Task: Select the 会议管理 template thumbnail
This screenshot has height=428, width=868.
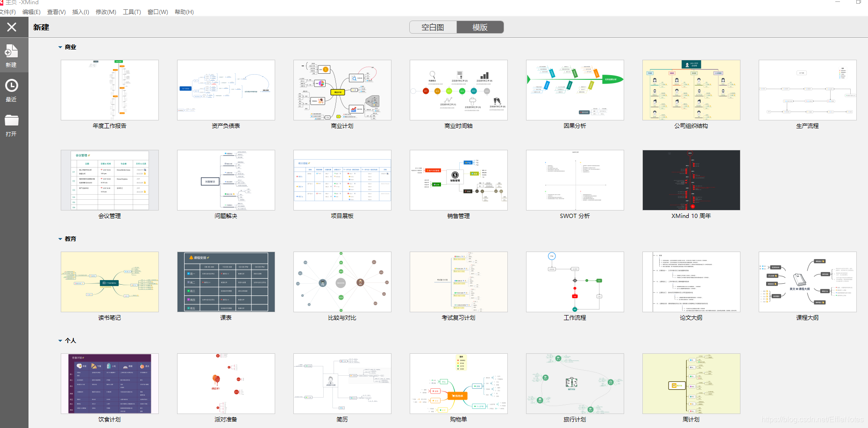Action: point(110,180)
